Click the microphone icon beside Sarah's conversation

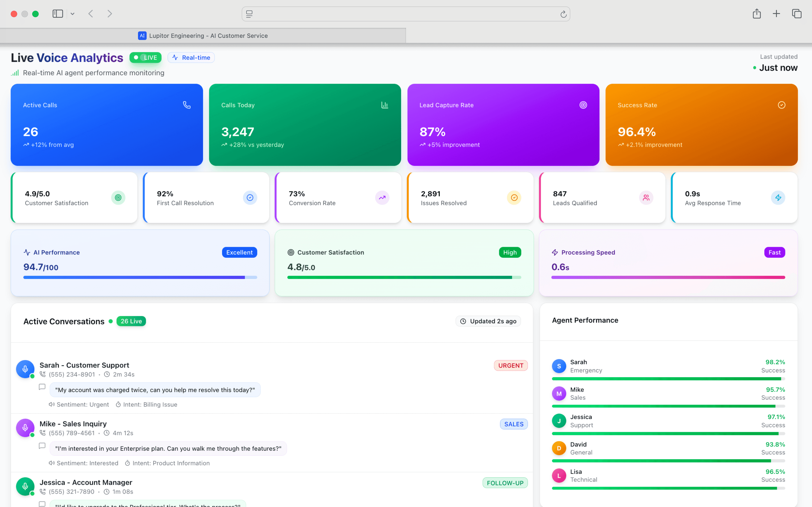[25, 369]
